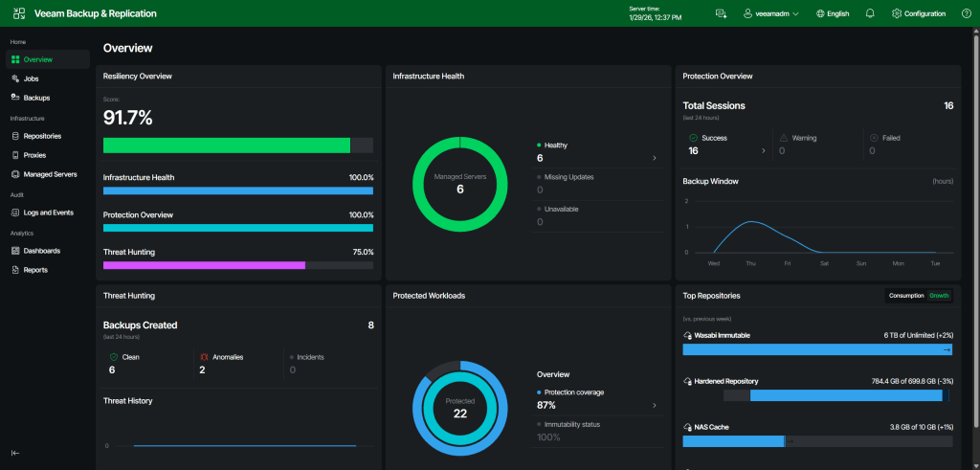Open the Configuration settings
The image size is (980, 470).
click(918, 13)
